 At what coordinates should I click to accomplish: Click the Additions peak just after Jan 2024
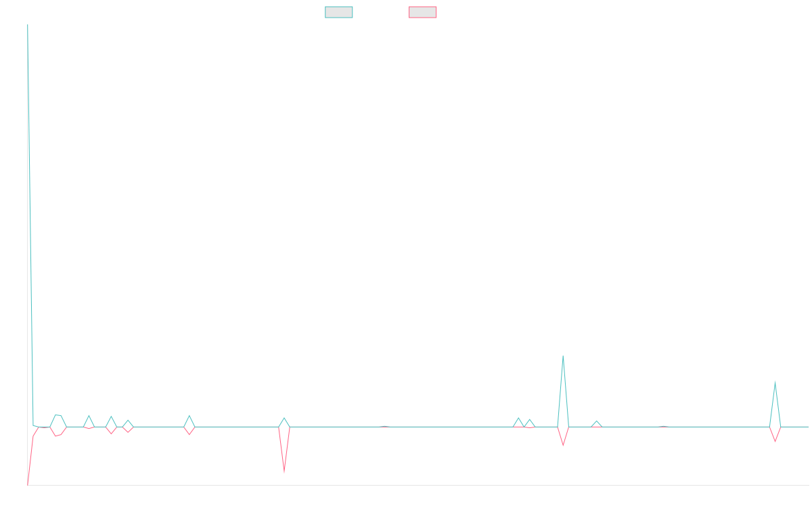tap(189, 416)
